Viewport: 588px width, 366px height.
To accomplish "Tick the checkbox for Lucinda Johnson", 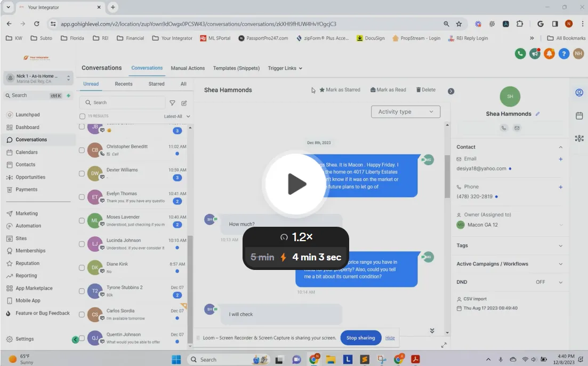I will [x=82, y=244].
